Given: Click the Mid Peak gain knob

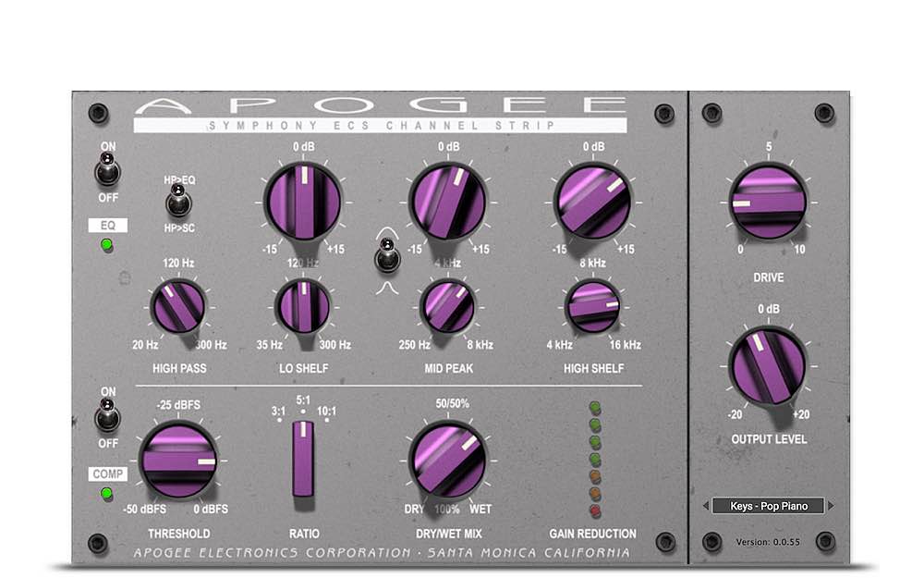Looking at the screenshot, I should click(448, 202).
